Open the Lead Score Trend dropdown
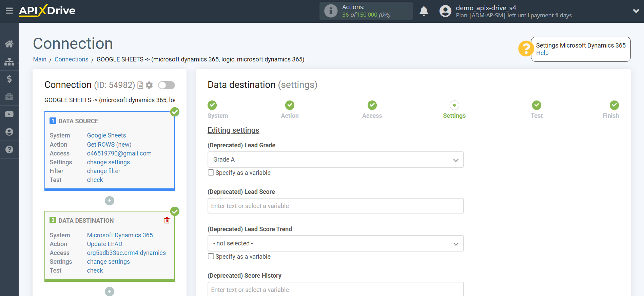Image resolution: width=644 pixels, height=296 pixels. (x=335, y=243)
